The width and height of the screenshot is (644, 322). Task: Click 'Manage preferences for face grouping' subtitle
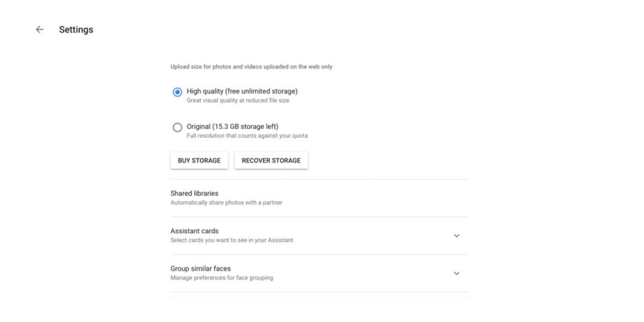click(x=221, y=277)
